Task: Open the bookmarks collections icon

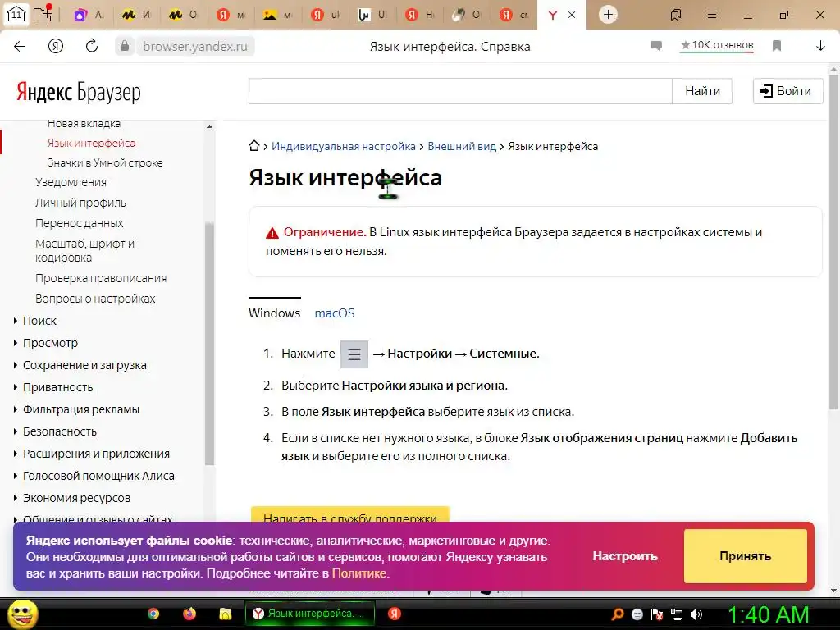Action: [676, 15]
